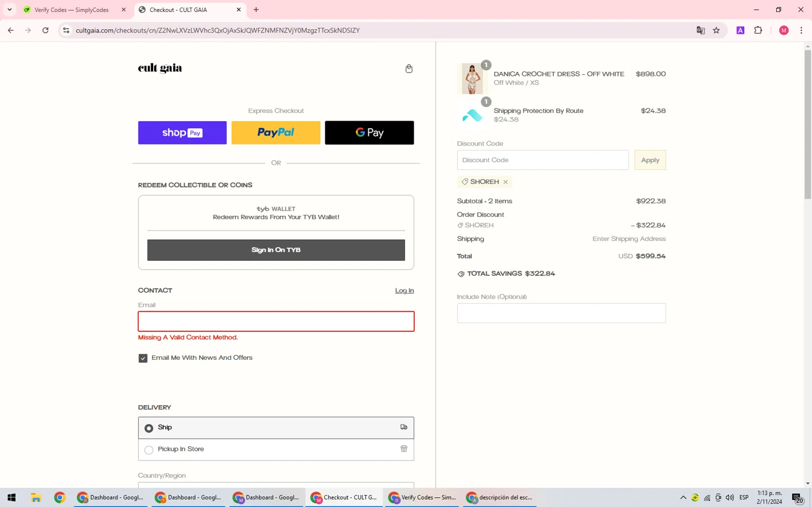Go forward one page in history
Image resolution: width=812 pixels, height=507 pixels.
coord(28,30)
